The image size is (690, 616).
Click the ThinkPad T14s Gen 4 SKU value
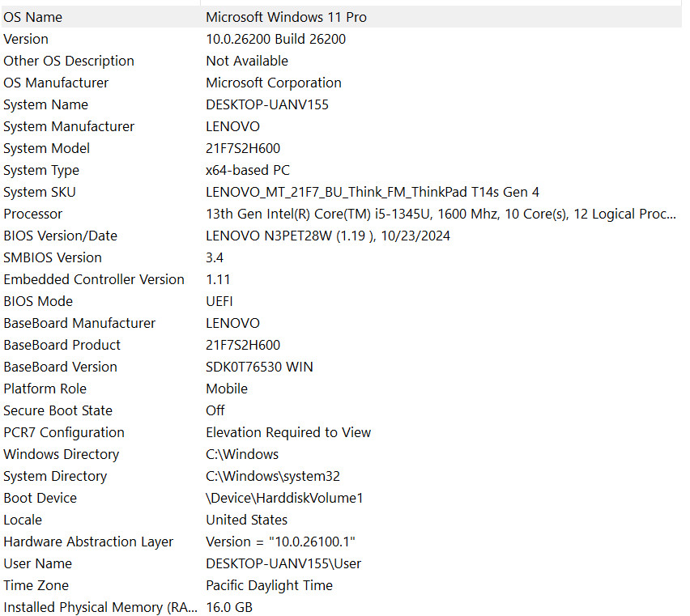click(x=373, y=192)
